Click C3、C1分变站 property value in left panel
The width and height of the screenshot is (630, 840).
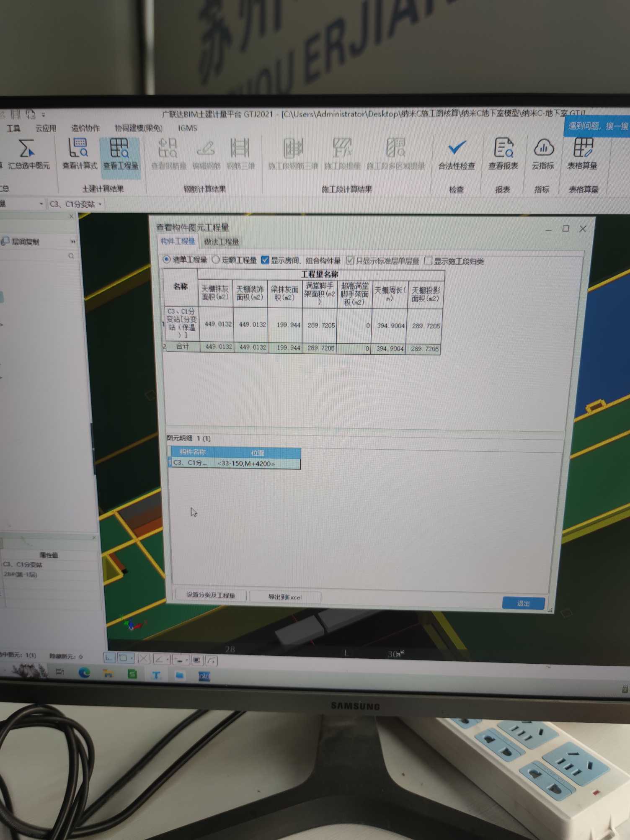click(x=23, y=564)
